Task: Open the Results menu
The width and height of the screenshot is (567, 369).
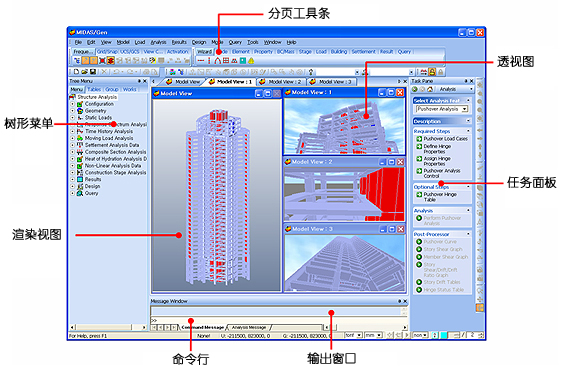Action: tap(179, 42)
